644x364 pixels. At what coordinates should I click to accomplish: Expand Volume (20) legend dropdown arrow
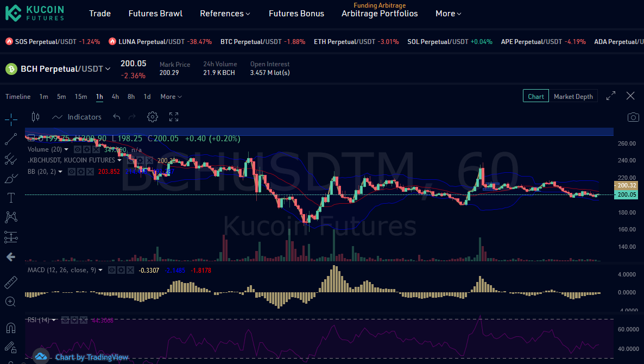click(66, 149)
